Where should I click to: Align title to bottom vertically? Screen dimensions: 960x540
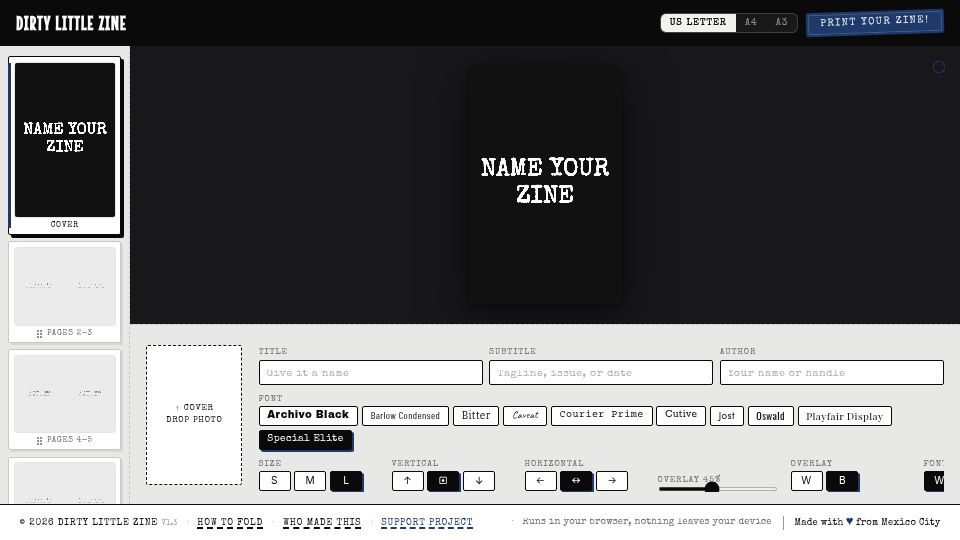(479, 481)
